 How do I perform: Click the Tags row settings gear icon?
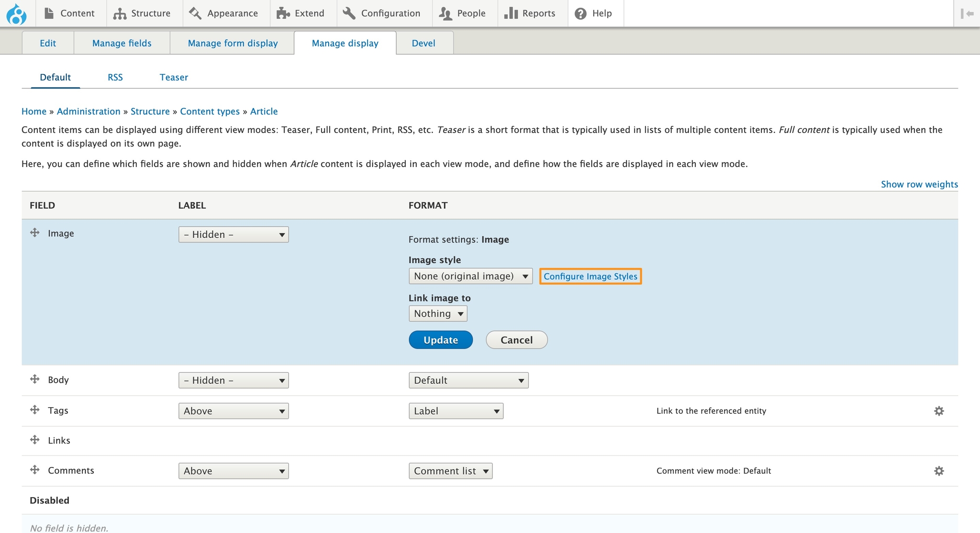coord(939,411)
